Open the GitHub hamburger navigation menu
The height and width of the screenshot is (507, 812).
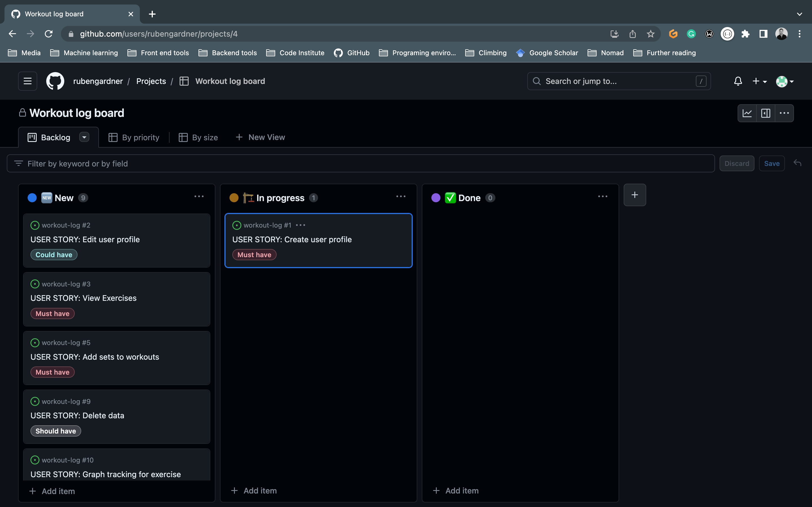click(28, 81)
